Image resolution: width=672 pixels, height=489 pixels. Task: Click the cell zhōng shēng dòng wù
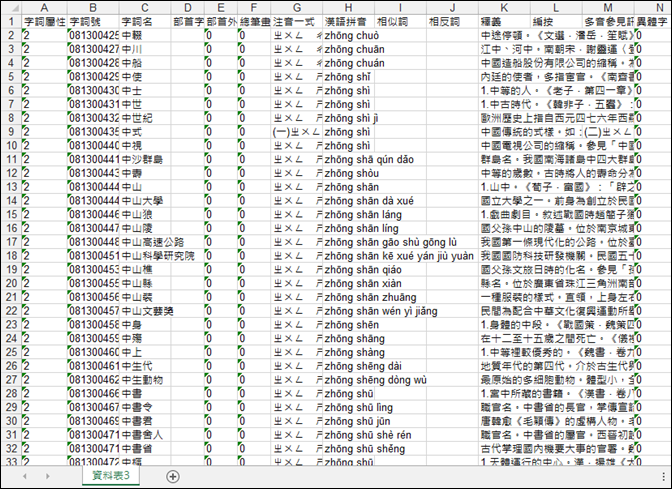point(348,379)
